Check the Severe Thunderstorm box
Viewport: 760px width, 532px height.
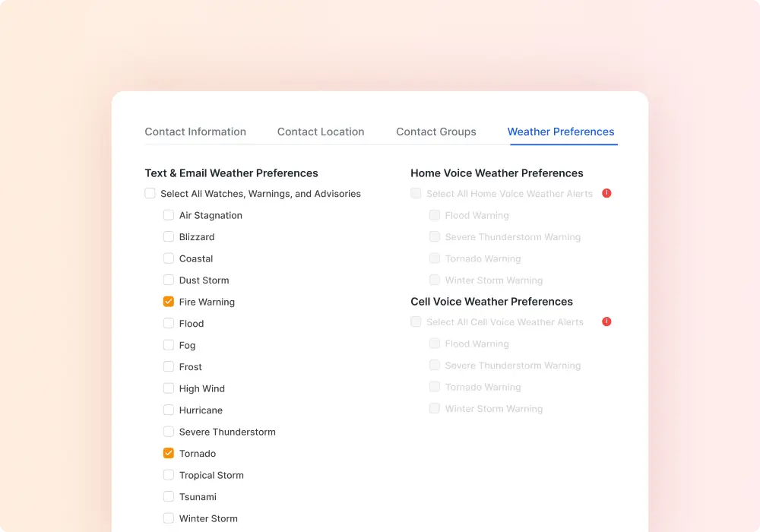pos(169,431)
